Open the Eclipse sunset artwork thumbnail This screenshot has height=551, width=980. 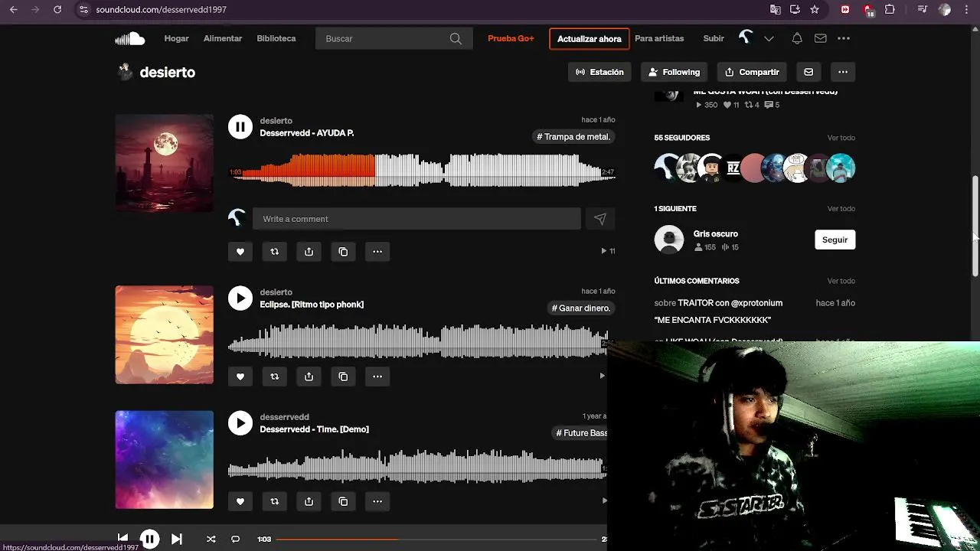[165, 335]
